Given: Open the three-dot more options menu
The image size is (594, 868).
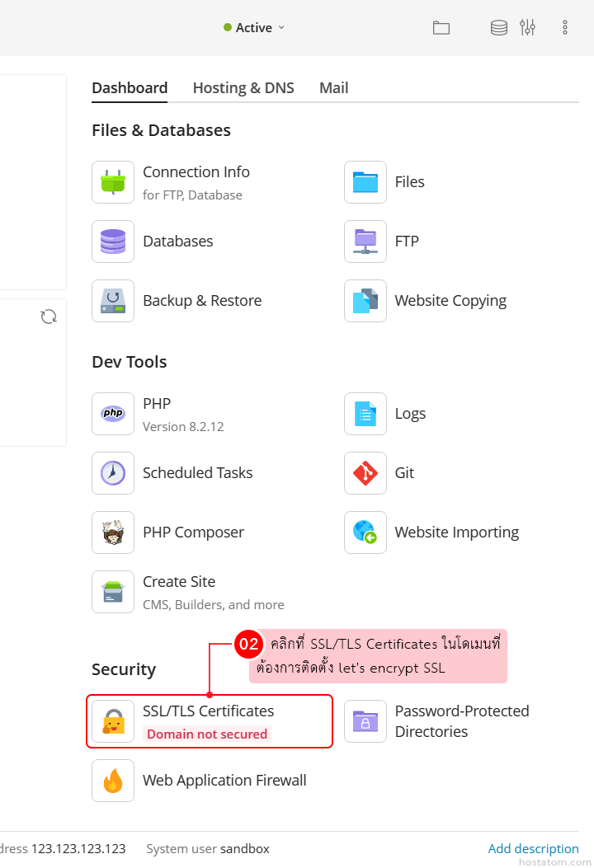Looking at the screenshot, I should (x=565, y=28).
